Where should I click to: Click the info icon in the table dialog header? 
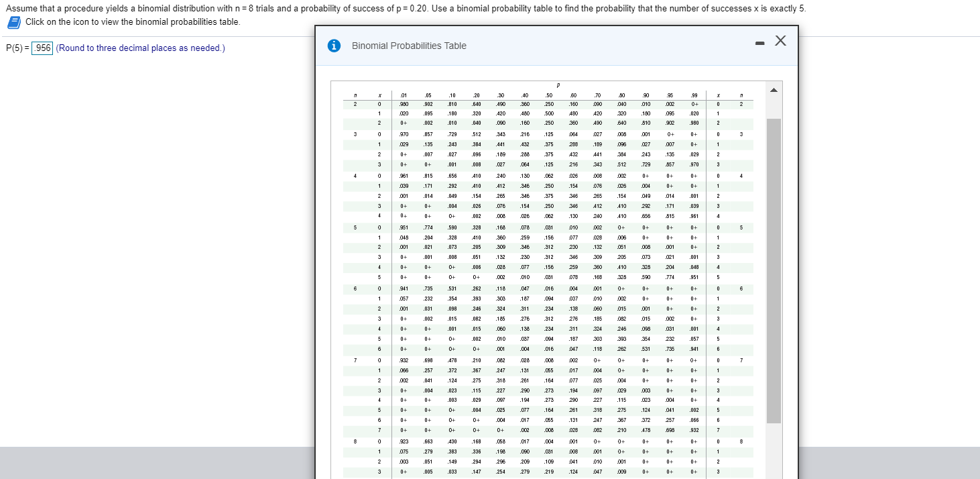coord(334,46)
